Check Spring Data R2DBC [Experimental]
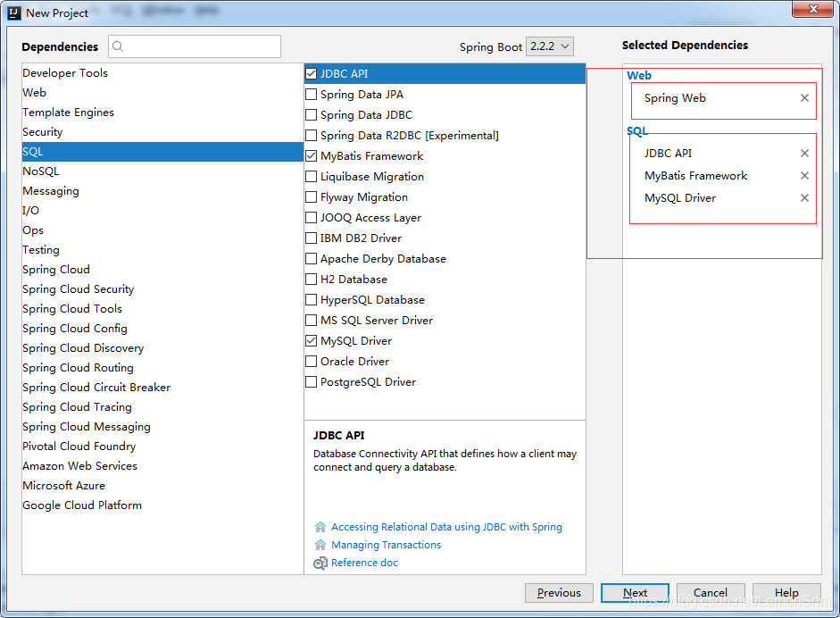Image resolution: width=840 pixels, height=618 pixels. (311, 136)
